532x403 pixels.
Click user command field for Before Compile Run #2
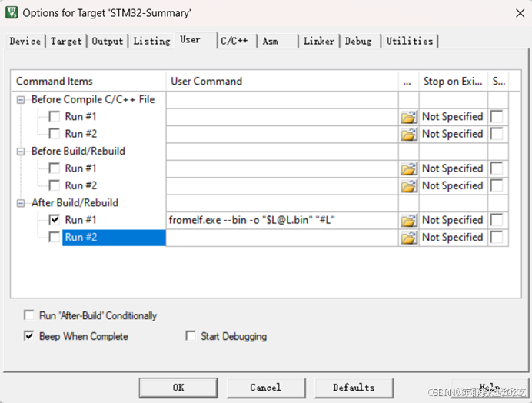[x=282, y=134]
